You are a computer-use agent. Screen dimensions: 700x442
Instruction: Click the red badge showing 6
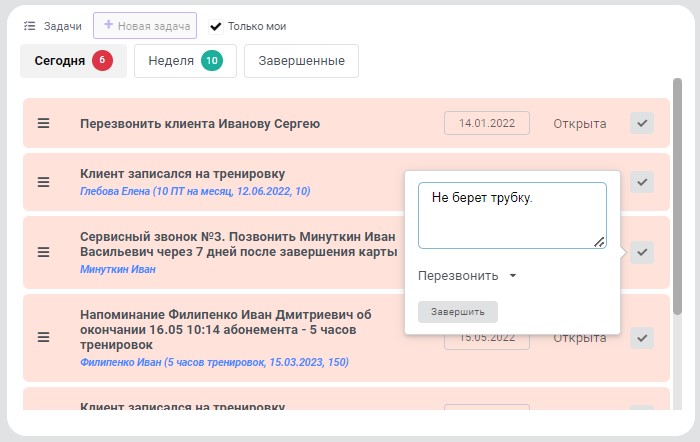pyautogui.click(x=102, y=60)
